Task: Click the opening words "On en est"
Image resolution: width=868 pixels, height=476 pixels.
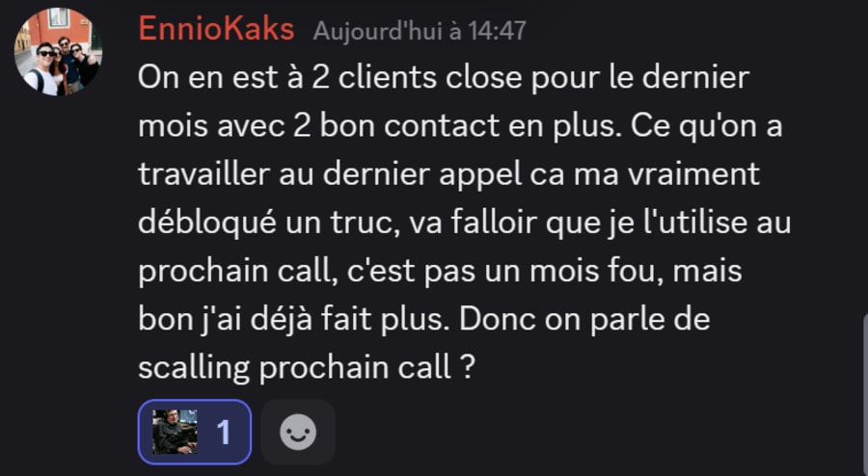Action: pyautogui.click(x=207, y=77)
